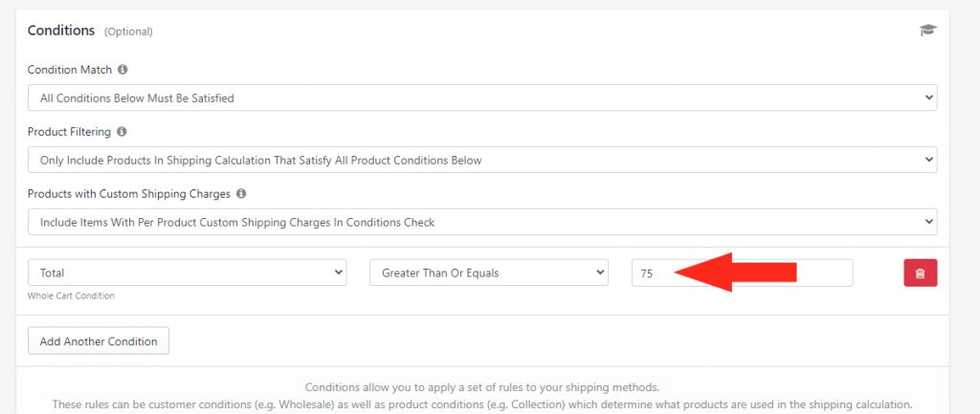Click info icon next to Custom Shipping Charges
980x414 pixels.
pyautogui.click(x=241, y=193)
